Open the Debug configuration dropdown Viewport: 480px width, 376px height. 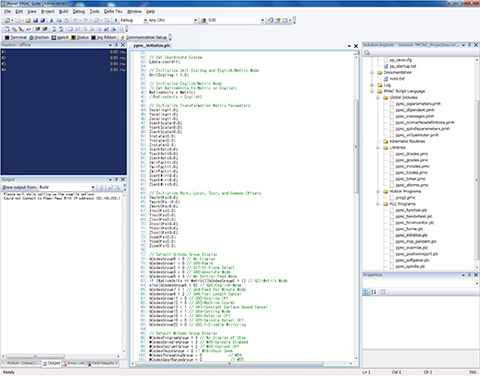(145, 20)
